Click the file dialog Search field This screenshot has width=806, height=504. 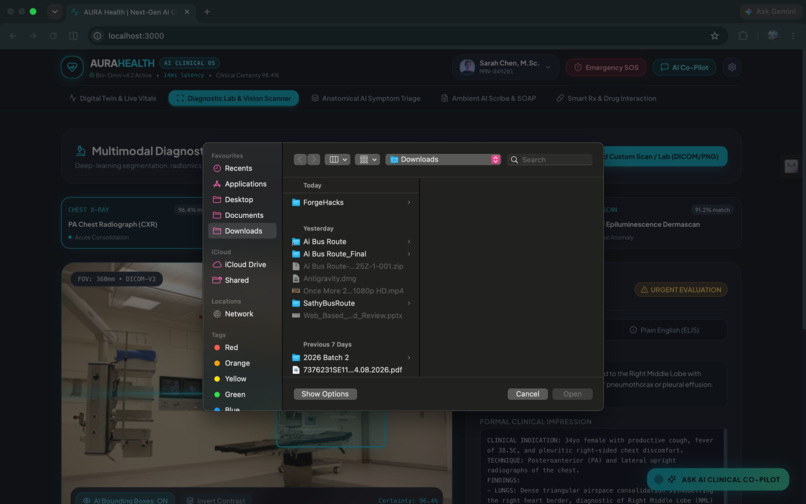click(x=549, y=160)
